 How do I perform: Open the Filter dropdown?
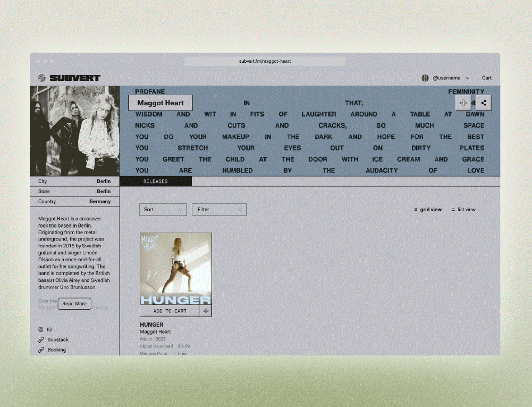[x=219, y=210]
